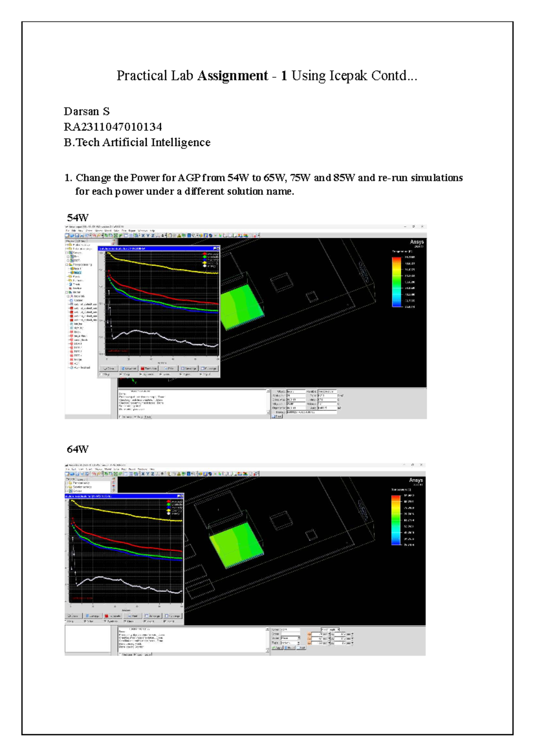This screenshot has height=756, width=535.
Task: Click the Object input field in the 54W bottom panel
Action: coord(296,391)
